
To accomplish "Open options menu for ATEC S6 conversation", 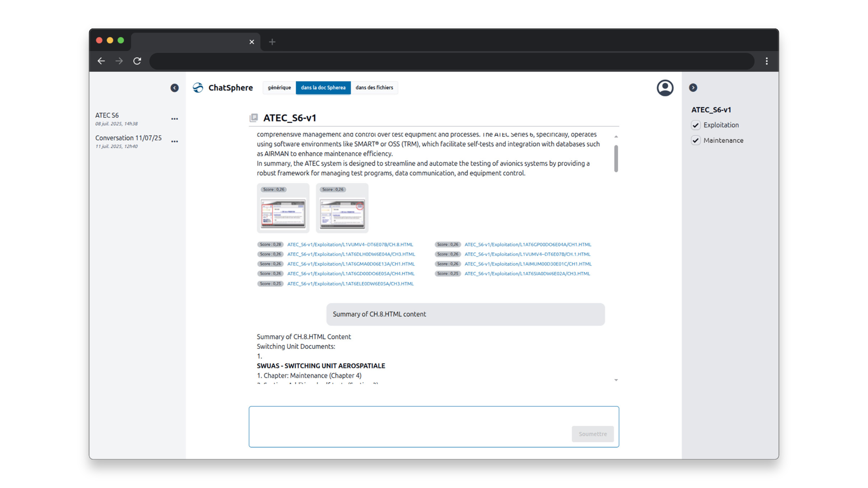I will point(175,119).
